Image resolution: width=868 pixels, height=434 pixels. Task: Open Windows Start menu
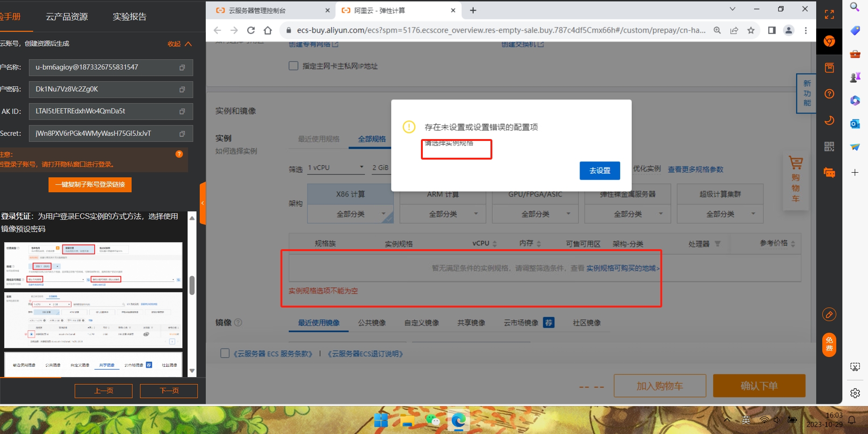click(x=381, y=420)
